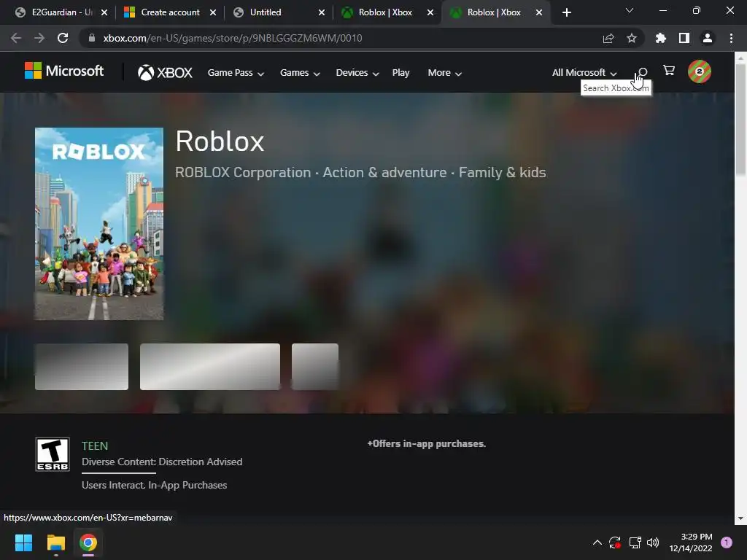Bookmark this page with the star
The height and width of the screenshot is (560, 747).
(x=632, y=38)
